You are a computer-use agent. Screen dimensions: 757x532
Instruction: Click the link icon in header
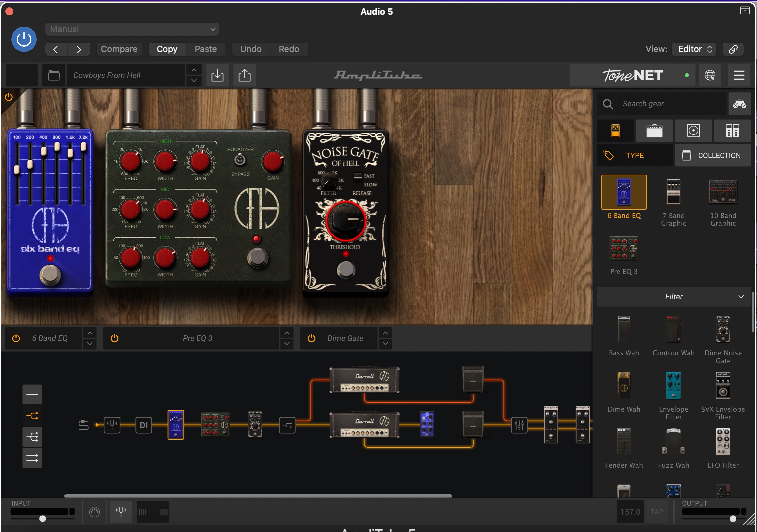(733, 49)
